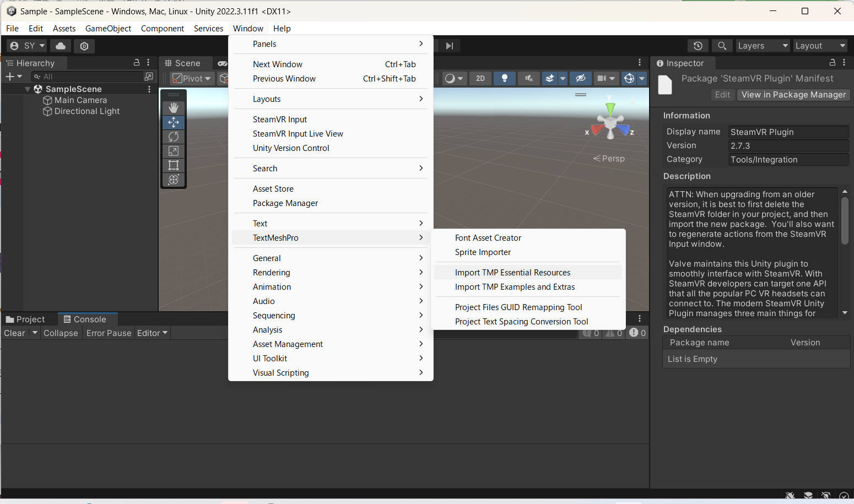The width and height of the screenshot is (854, 504).
Task: Select the Rect transform tool
Action: pyautogui.click(x=173, y=165)
